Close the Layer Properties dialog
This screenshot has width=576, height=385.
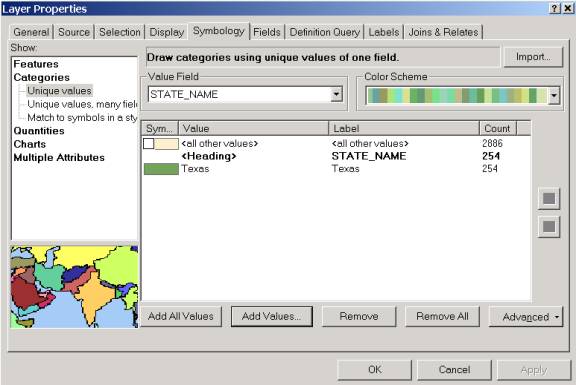(568, 8)
